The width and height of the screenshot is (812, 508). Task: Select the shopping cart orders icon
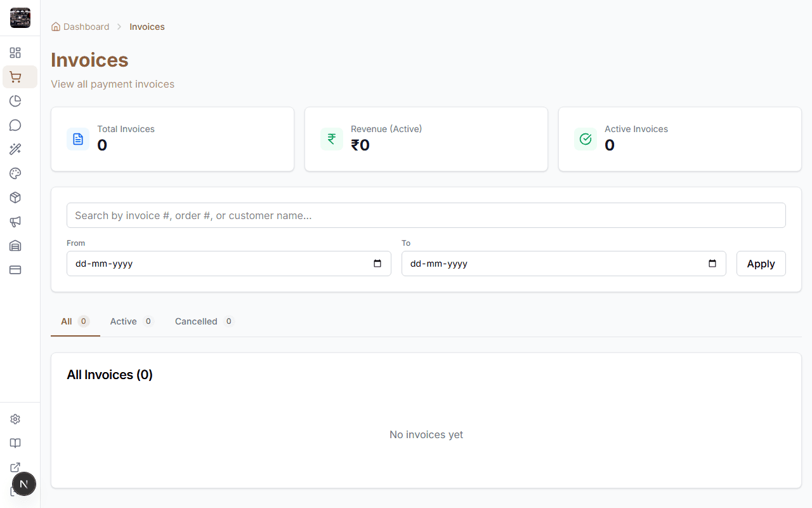pos(15,76)
